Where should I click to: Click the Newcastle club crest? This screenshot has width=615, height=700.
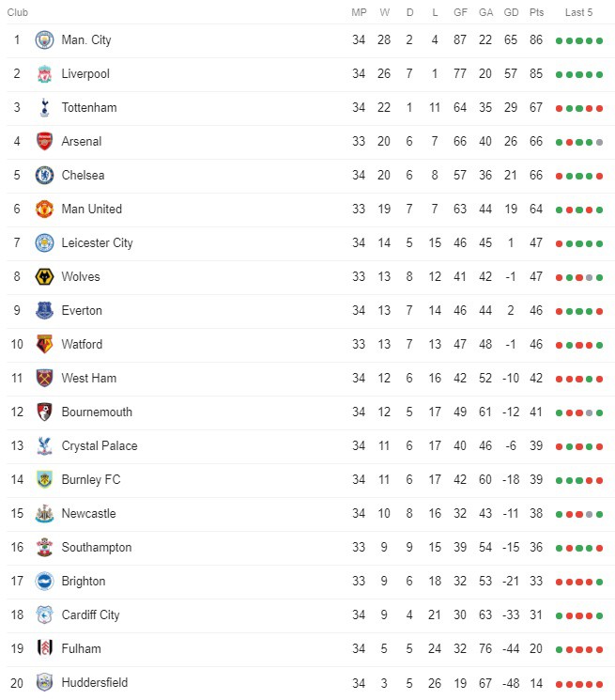pos(44,513)
